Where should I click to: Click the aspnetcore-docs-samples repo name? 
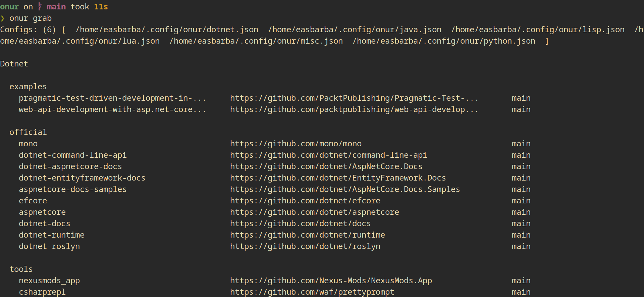[x=73, y=189]
